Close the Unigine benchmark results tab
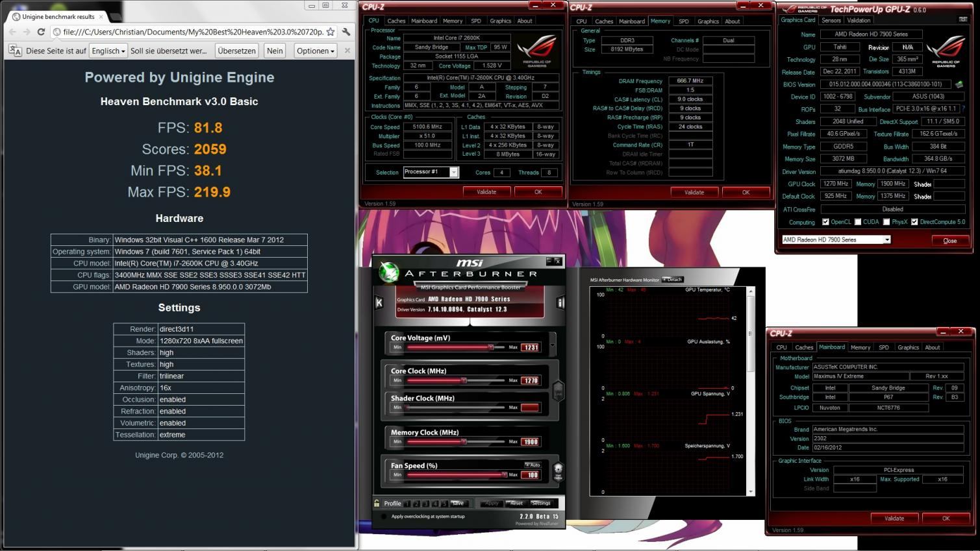 (102, 16)
